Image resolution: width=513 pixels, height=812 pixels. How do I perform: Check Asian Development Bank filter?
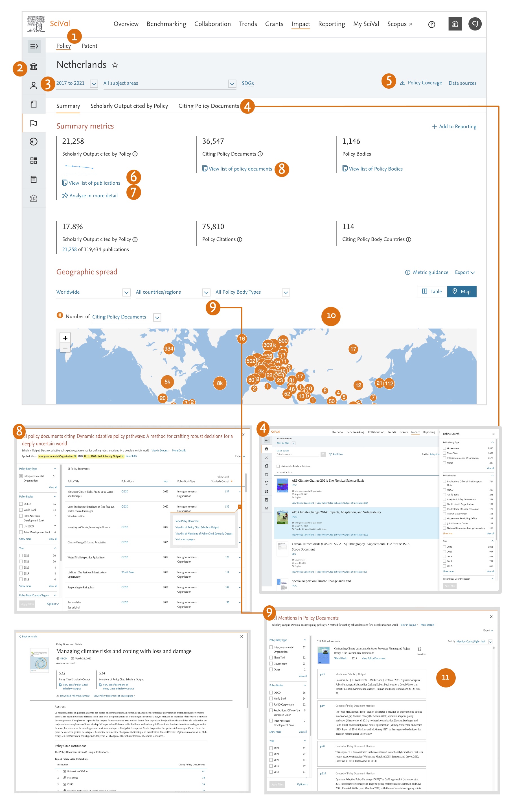(21, 532)
